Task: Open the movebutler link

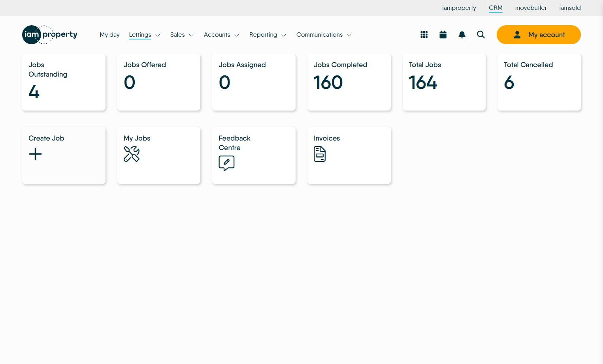Action: [531, 8]
